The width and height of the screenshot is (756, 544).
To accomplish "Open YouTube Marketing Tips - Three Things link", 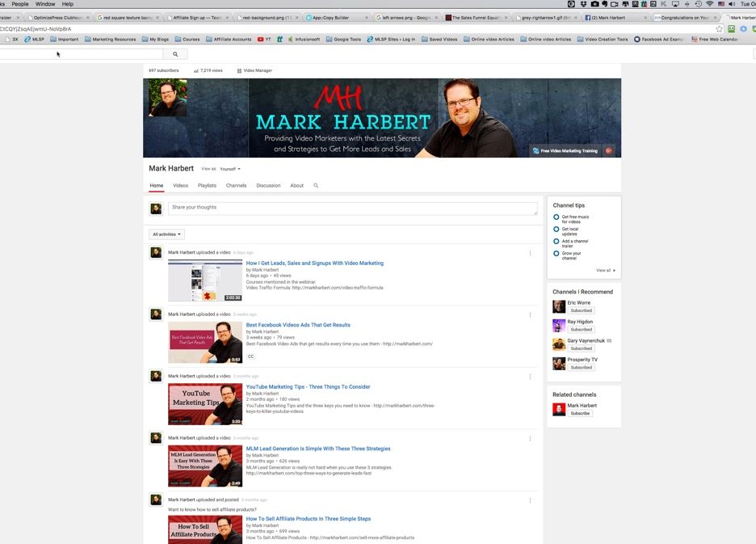I will [308, 386].
